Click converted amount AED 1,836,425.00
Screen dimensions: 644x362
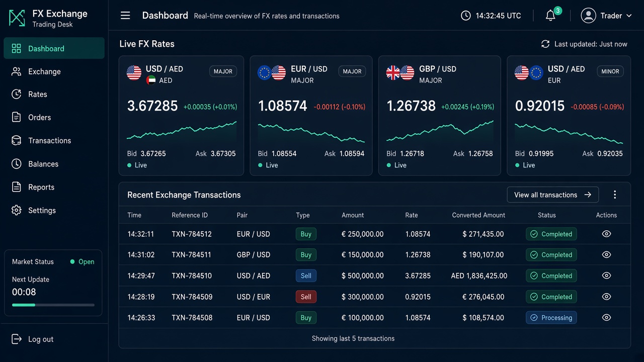coord(479,276)
